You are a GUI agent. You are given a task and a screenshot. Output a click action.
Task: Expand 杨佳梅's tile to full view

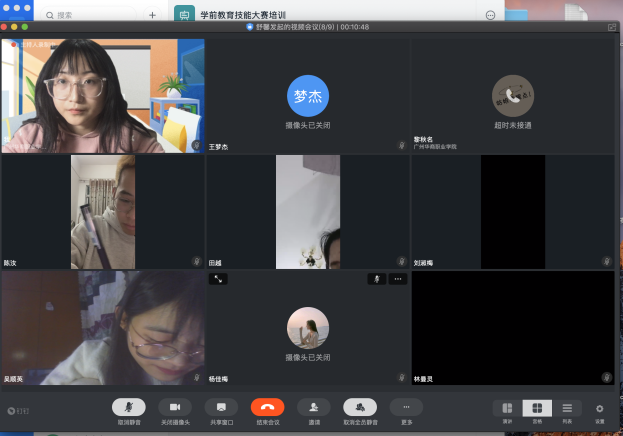click(217, 279)
